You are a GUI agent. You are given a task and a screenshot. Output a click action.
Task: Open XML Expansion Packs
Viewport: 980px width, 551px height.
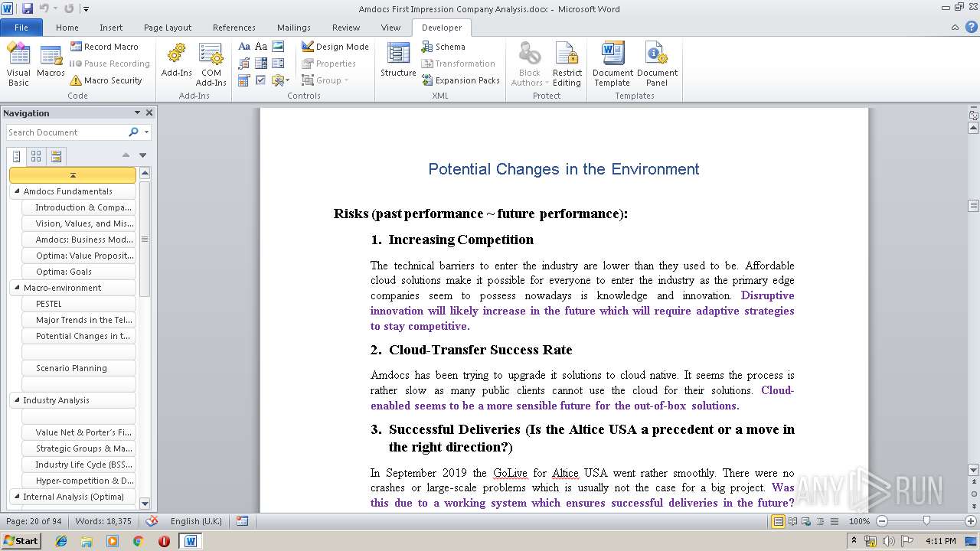461,80
